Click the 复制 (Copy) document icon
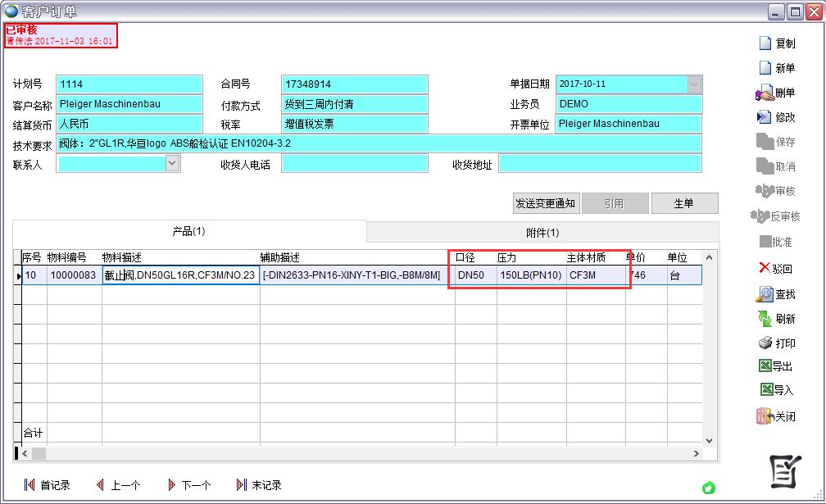This screenshot has height=504, width=826. (x=765, y=43)
